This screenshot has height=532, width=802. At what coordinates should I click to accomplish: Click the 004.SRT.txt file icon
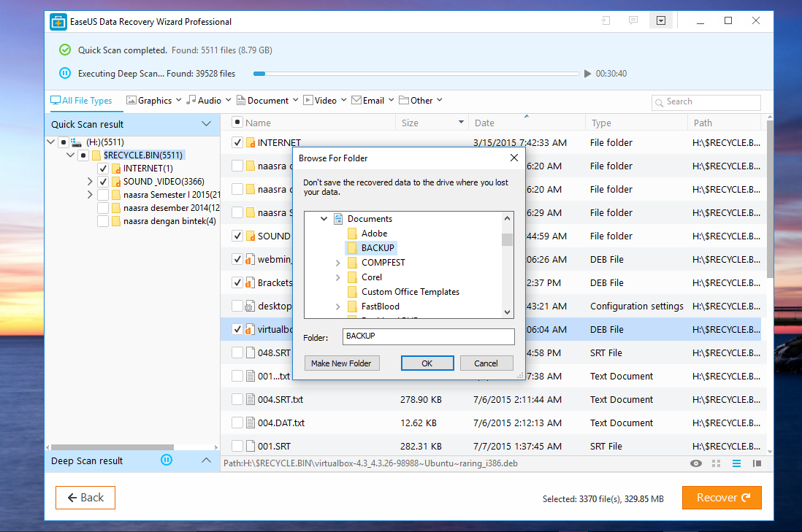pyautogui.click(x=250, y=400)
